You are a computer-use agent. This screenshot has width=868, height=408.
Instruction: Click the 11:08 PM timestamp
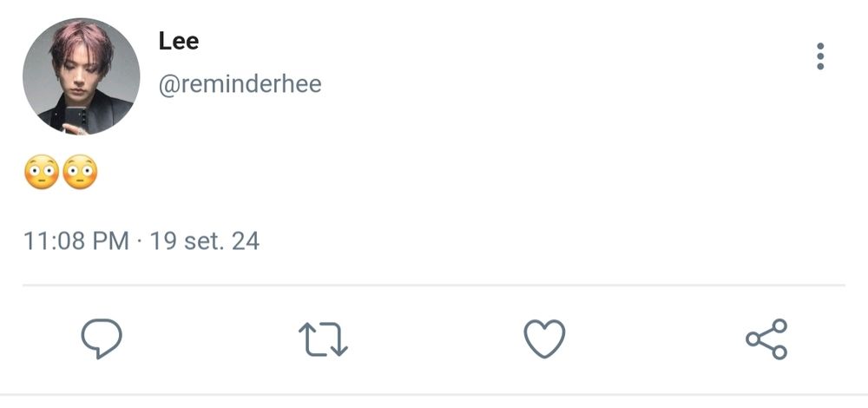click(x=76, y=240)
